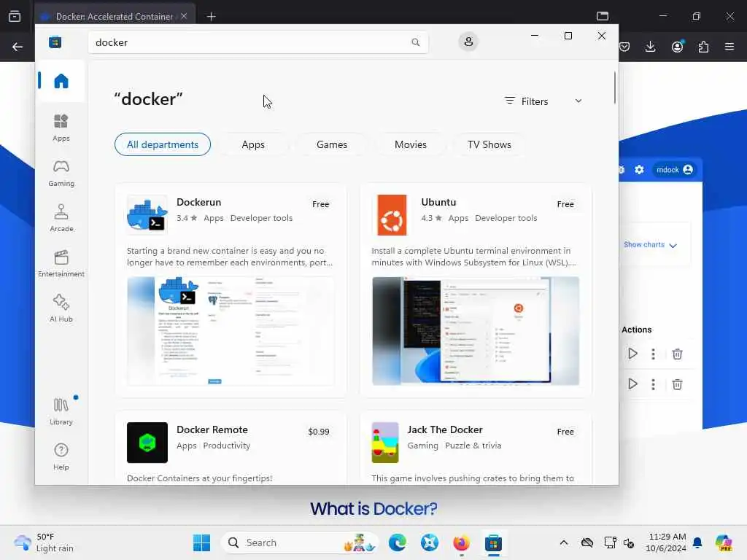The height and width of the screenshot is (560, 747).
Task: Open the Store account profile icon
Action: click(x=468, y=42)
